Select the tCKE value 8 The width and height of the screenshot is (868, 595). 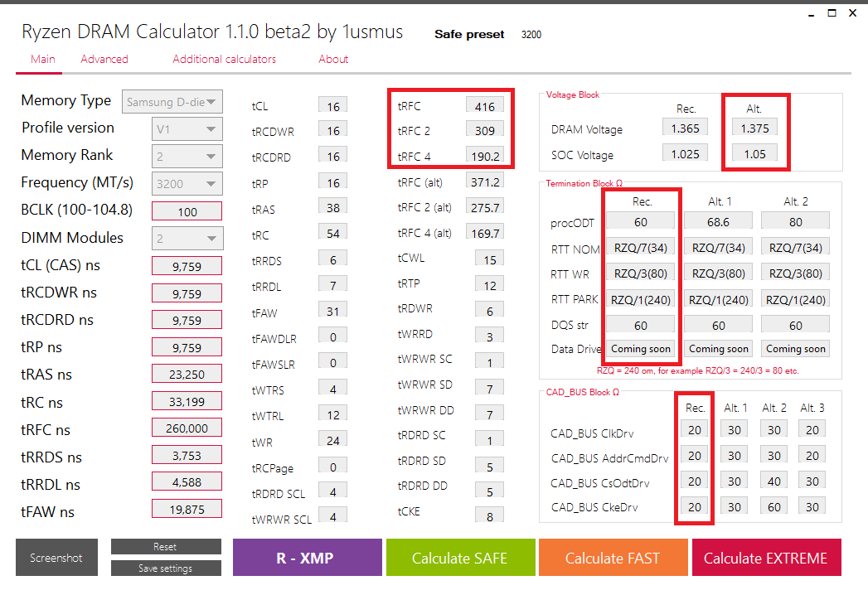489,515
